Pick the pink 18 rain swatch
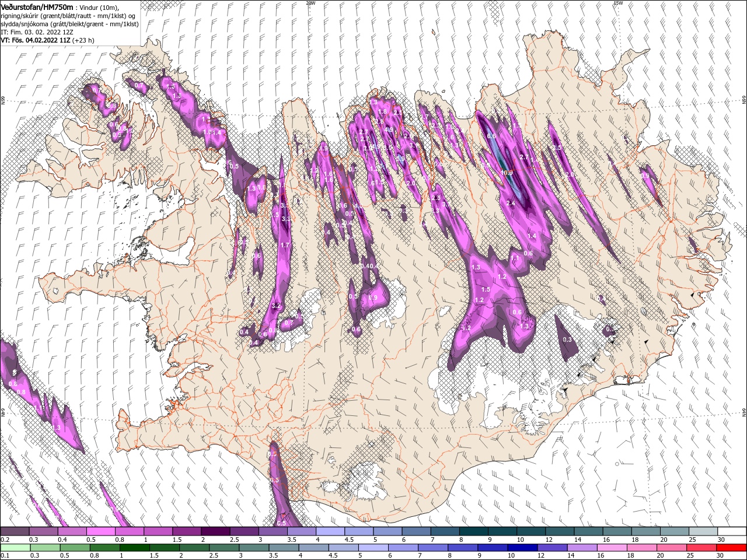 click(641, 548)
